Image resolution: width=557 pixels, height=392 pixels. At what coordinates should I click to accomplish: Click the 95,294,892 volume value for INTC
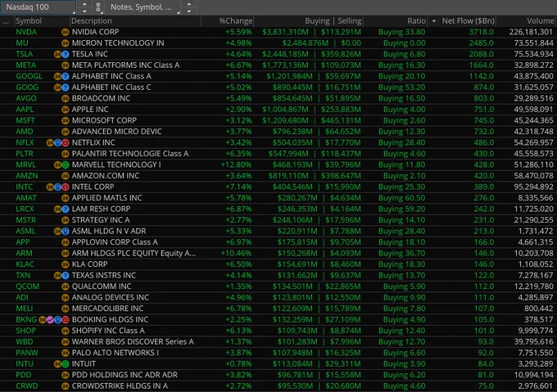click(533, 187)
